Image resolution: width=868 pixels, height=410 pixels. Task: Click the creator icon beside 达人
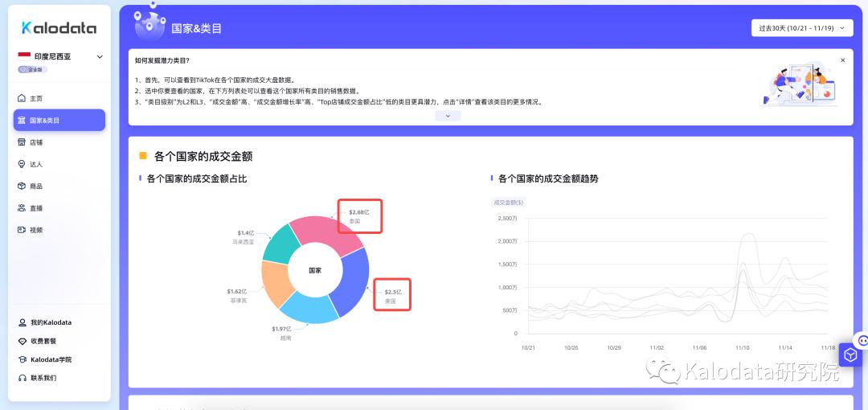(x=22, y=164)
